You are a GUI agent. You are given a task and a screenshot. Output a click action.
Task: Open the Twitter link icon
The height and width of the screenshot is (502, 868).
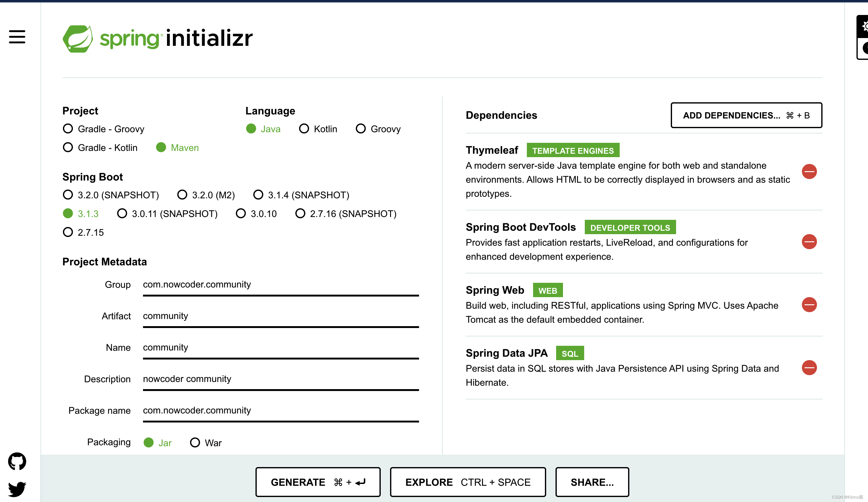(17, 489)
